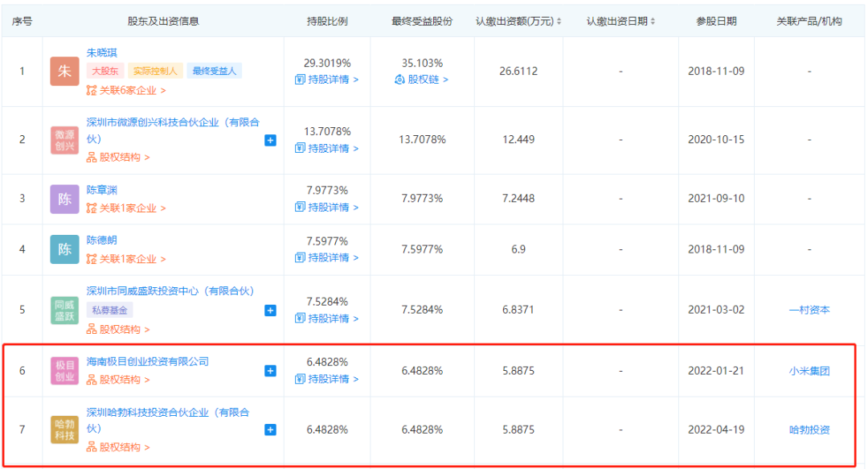Screen dimensions: 868x469
Task: Sort by 认缴出资额(万元) column
Action: tap(518, 21)
